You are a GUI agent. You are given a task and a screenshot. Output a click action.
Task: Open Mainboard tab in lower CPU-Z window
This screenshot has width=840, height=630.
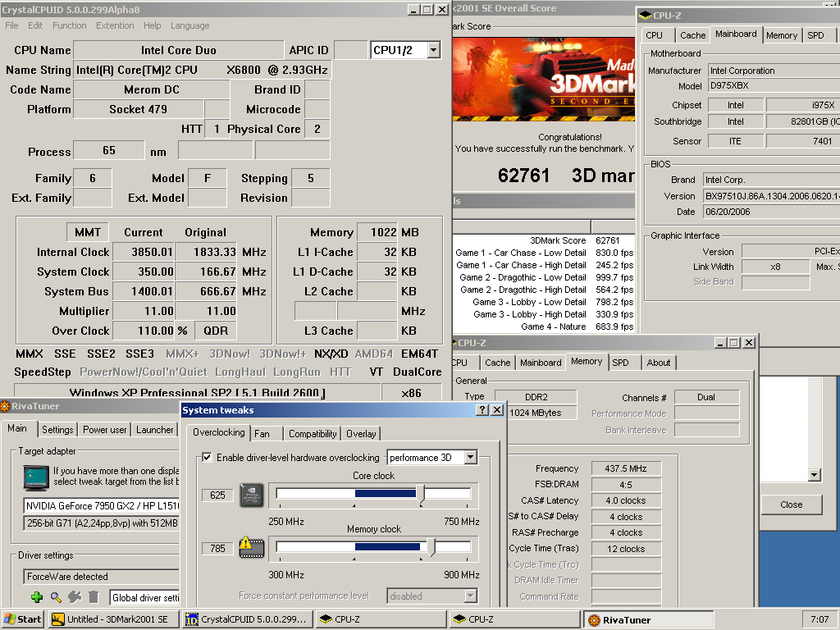click(541, 363)
